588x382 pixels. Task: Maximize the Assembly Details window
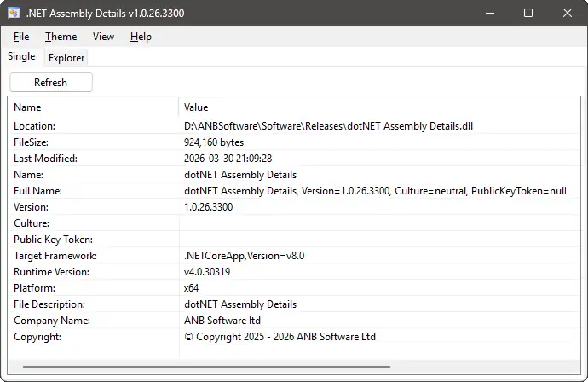coord(528,13)
